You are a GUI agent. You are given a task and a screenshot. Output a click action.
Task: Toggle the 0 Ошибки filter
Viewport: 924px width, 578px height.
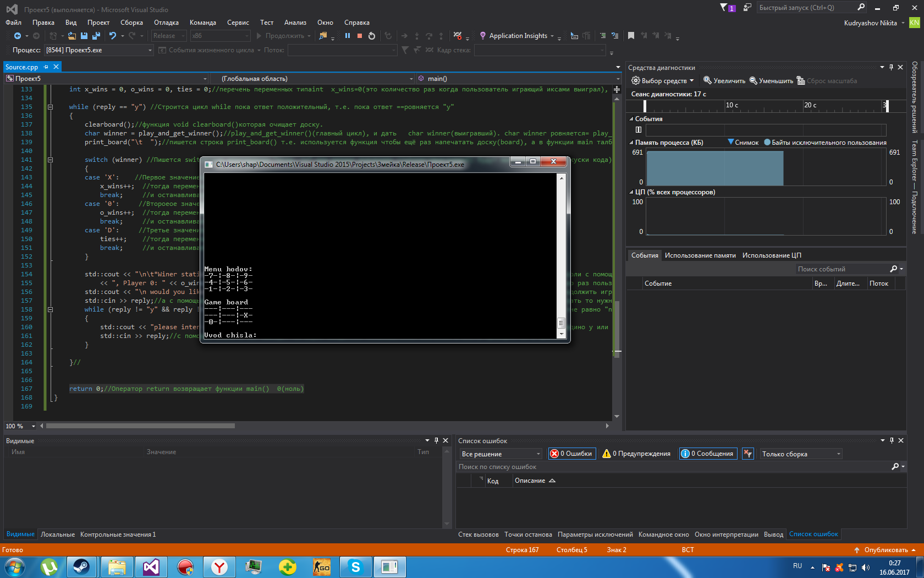pos(572,454)
